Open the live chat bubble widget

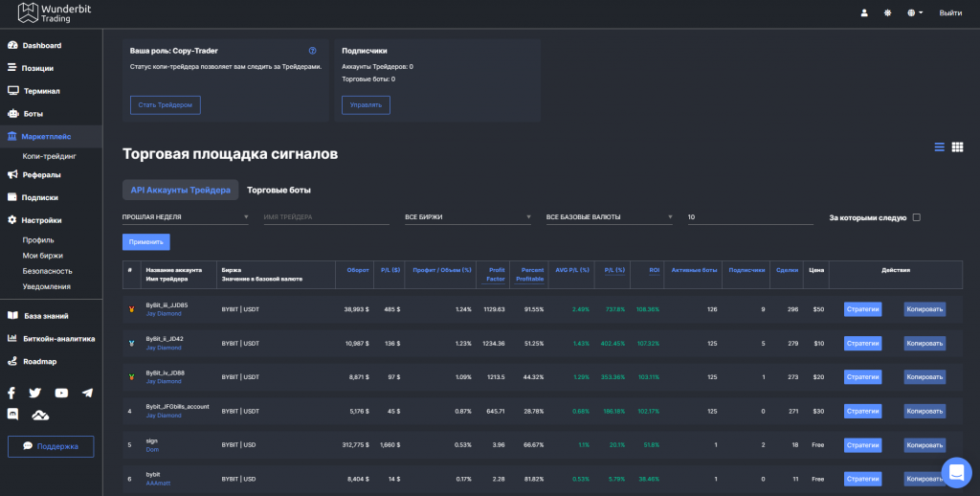pyautogui.click(x=956, y=472)
